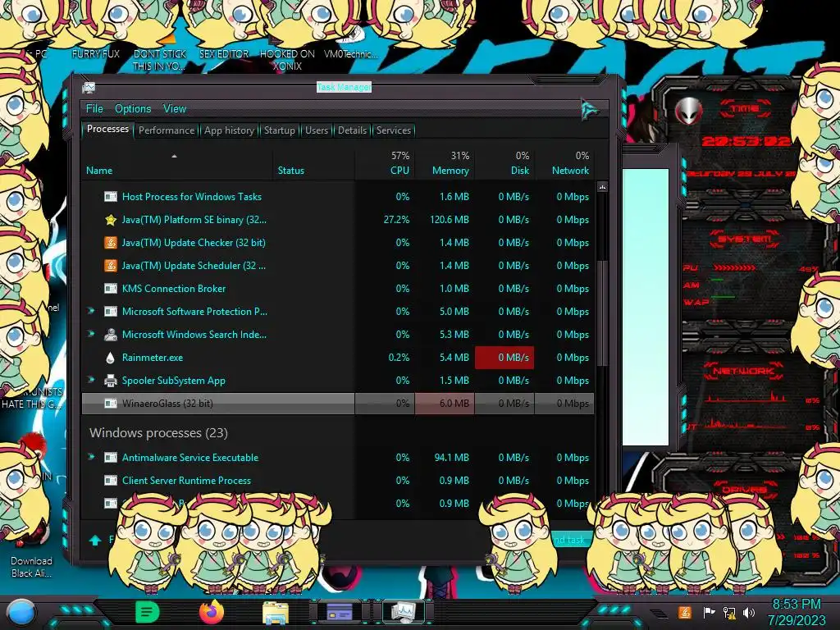Expand Antimalware Service Executable row
The height and width of the screenshot is (630, 840).
pyautogui.click(x=91, y=457)
